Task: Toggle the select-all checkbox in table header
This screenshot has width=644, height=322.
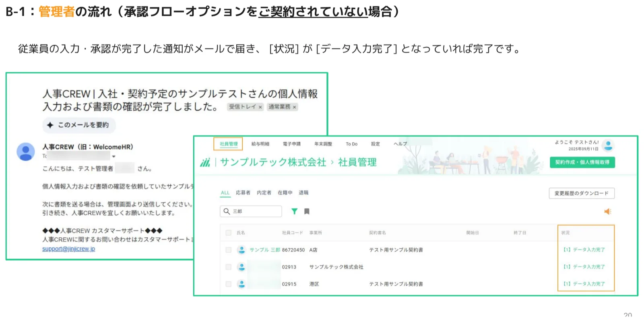Action: [x=228, y=233]
